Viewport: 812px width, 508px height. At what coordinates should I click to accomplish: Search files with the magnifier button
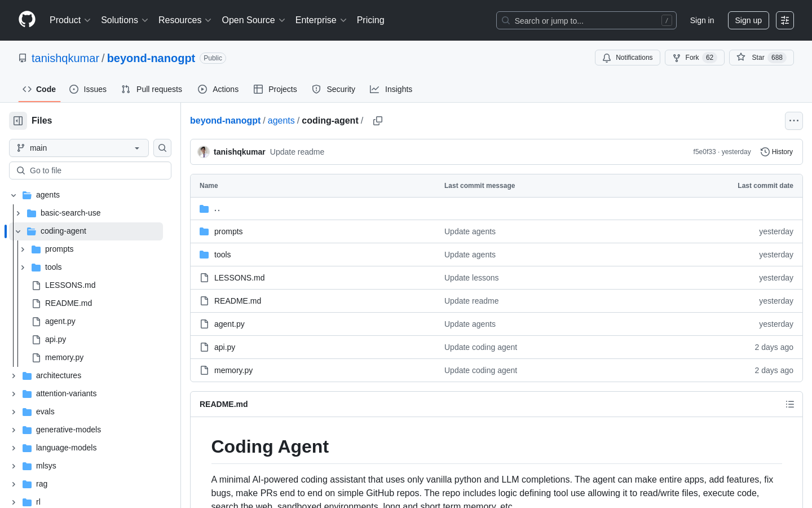click(x=162, y=148)
